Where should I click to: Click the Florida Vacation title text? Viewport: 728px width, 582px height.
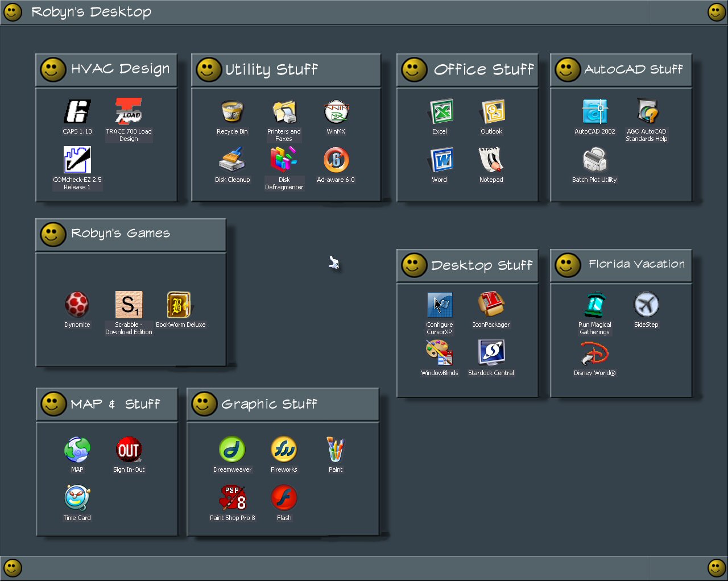pyautogui.click(x=636, y=264)
